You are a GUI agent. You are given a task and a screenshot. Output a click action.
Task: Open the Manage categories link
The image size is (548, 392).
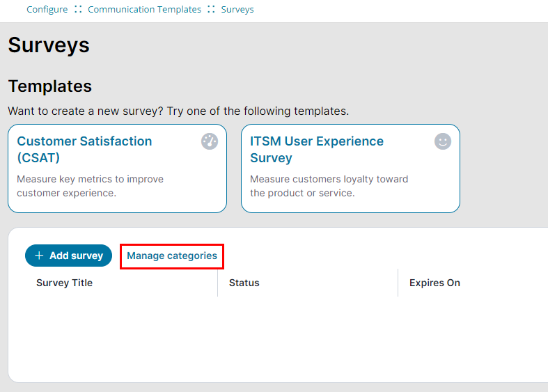click(172, 256)
